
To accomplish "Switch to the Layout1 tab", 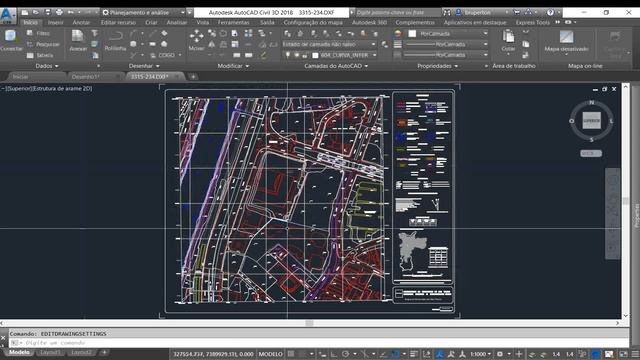I will pyautogui.click(x=50, y=352).
